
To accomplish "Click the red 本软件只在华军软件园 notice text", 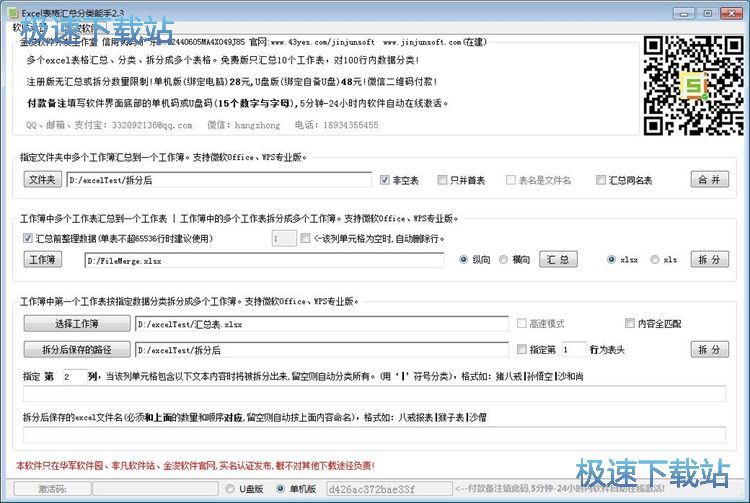I will coord(195,465).
